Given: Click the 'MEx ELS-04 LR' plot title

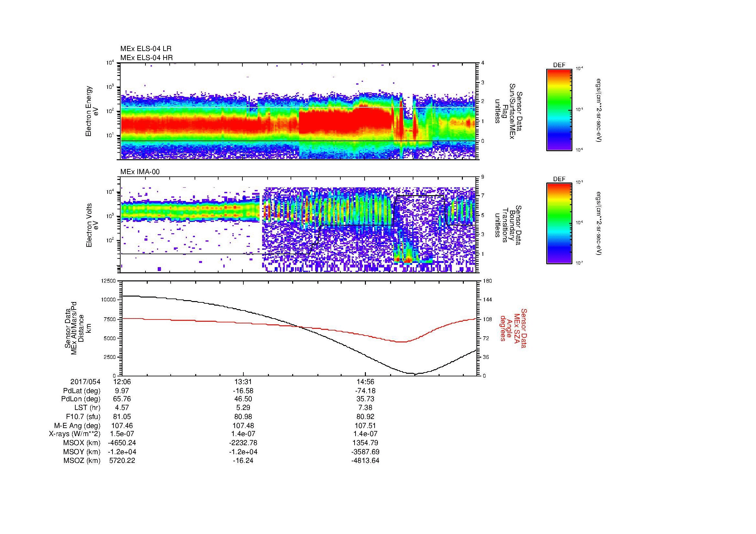Looking at the screenshot, I should click(x=145, y=49).
